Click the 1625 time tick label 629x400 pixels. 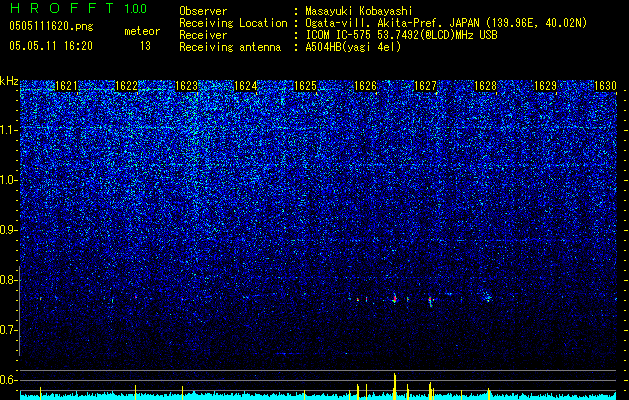click(x=306, y=86)
